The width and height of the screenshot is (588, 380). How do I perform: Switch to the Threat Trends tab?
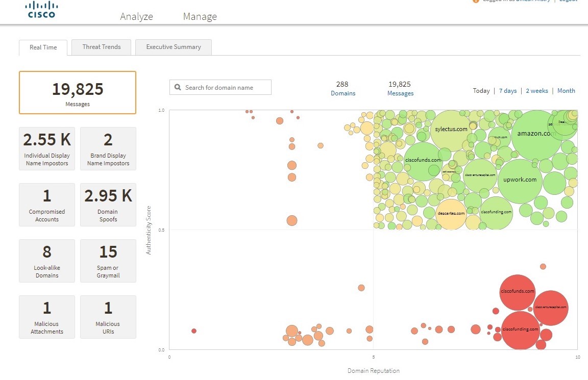(x=102, y=47)
